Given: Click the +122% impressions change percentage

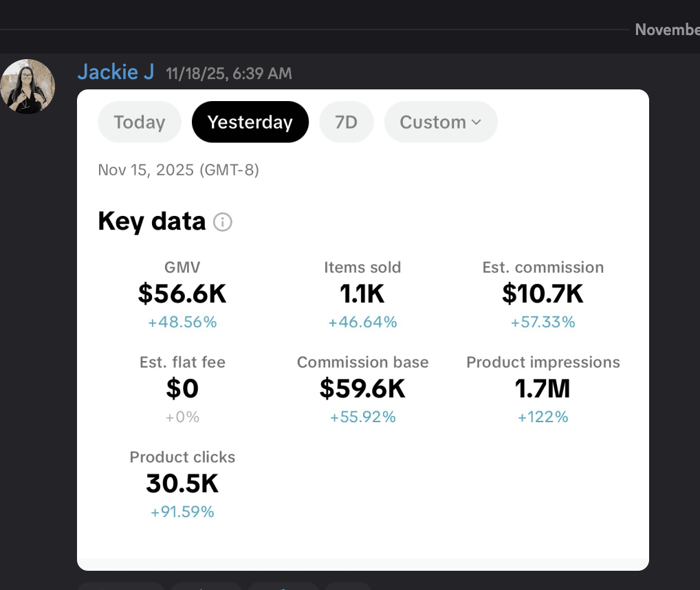Looking at the screenshot, I should pos(543,417).
